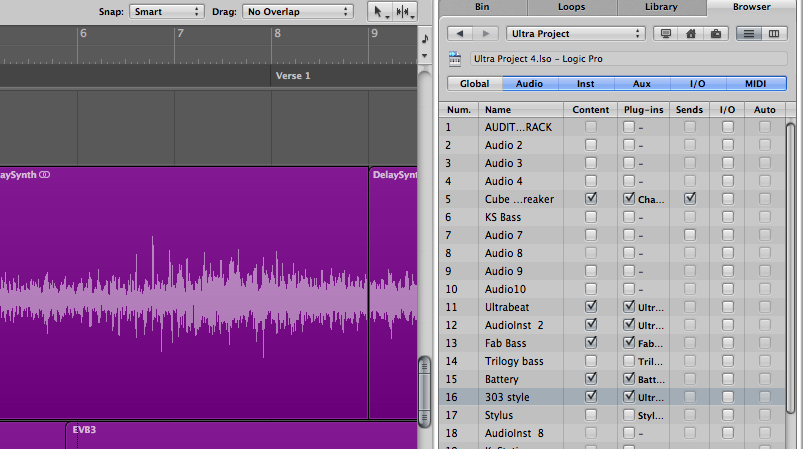Viewport: 803px width, 449px height.
Task: Go forward in the browser navigation
Action: [485, 34]
